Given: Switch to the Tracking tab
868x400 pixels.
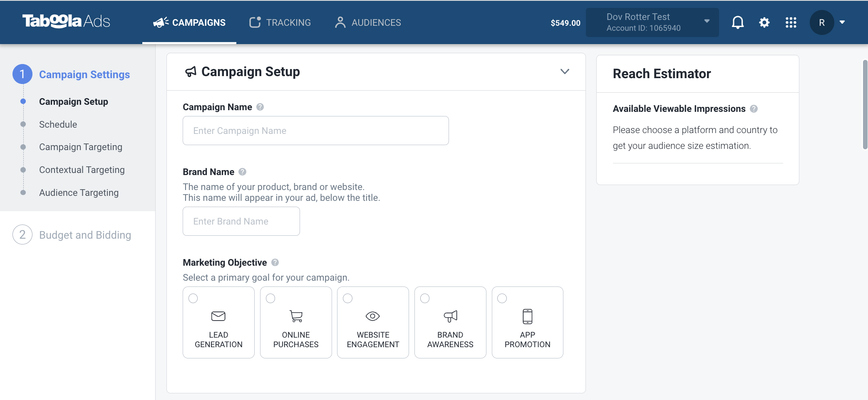Looking at the screenshot, I should pos(280,22).
